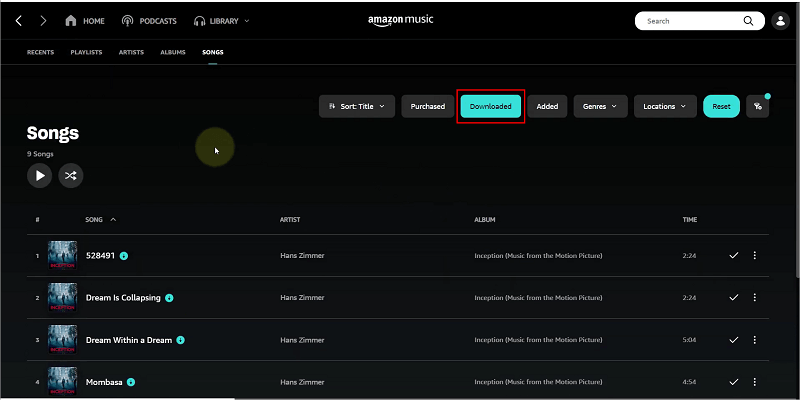Open the filter settings icon beside Reset
The width and height of the screenshot is (800, 400).
pos(758,106)
